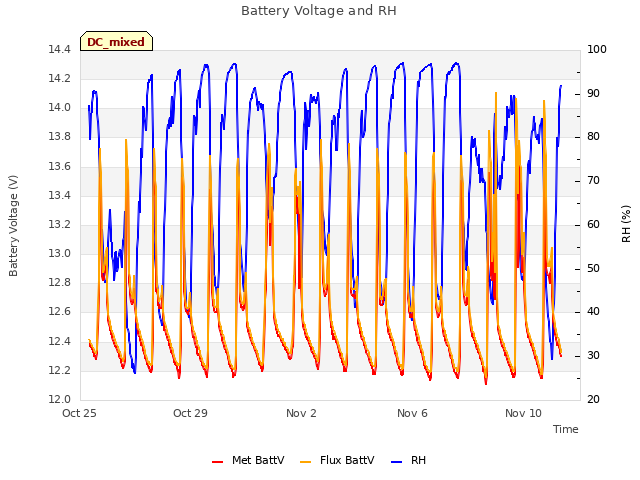Click the 90 RH tick label

click(x=593, y=93)
